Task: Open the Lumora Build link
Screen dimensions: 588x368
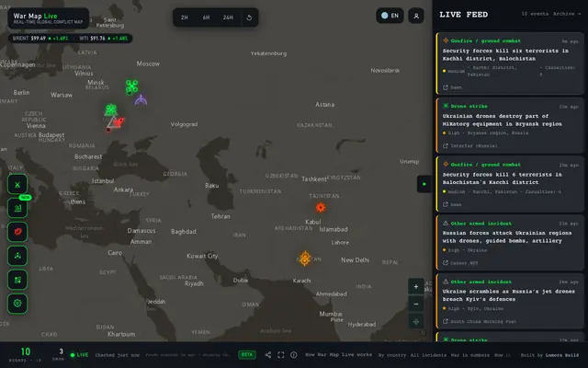Action: [x=561, y=355]
